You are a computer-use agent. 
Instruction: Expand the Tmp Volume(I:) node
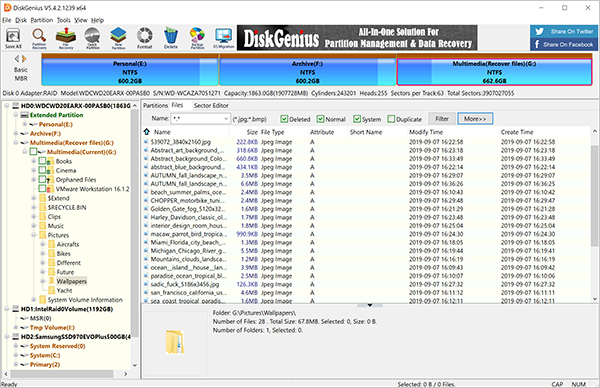16,328
